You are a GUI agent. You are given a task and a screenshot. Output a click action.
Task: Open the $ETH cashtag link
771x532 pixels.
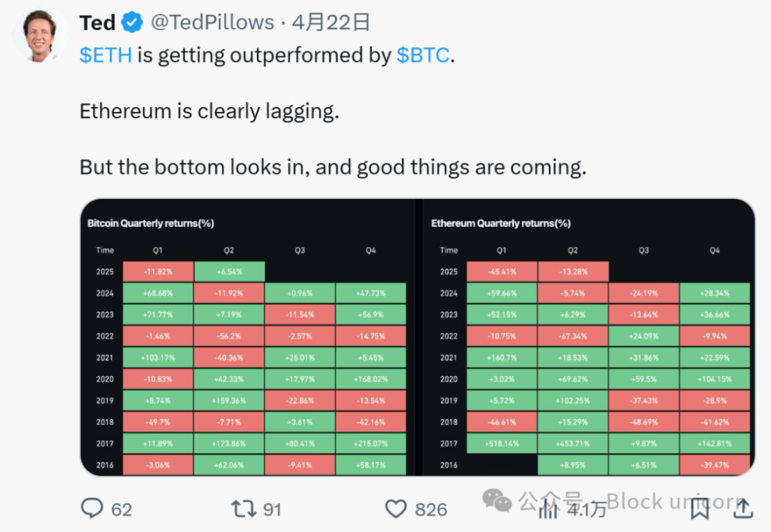tap(106, 55)
